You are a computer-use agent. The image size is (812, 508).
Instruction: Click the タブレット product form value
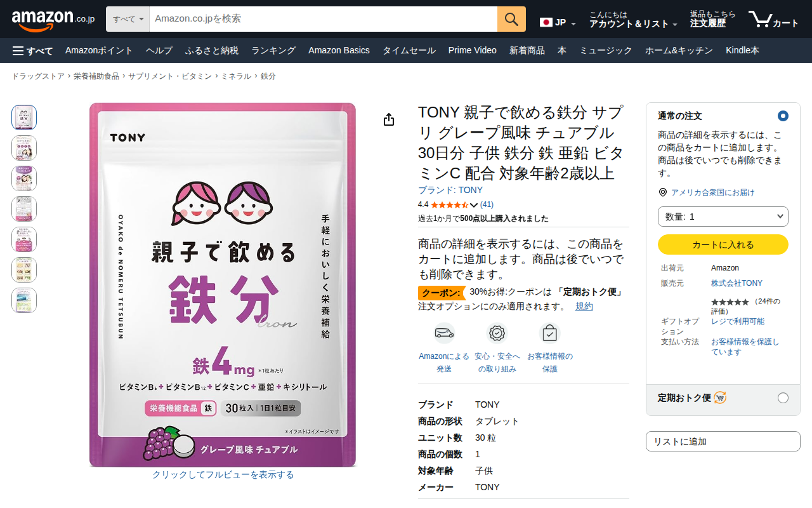pyautogui.click(x=497, y=422)
